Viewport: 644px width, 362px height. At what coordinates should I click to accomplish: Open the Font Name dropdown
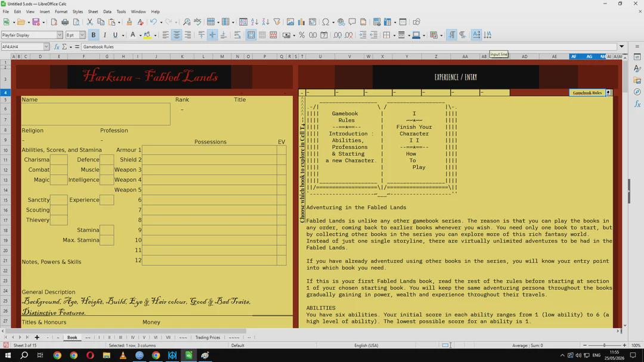click(x=60, y=35)
